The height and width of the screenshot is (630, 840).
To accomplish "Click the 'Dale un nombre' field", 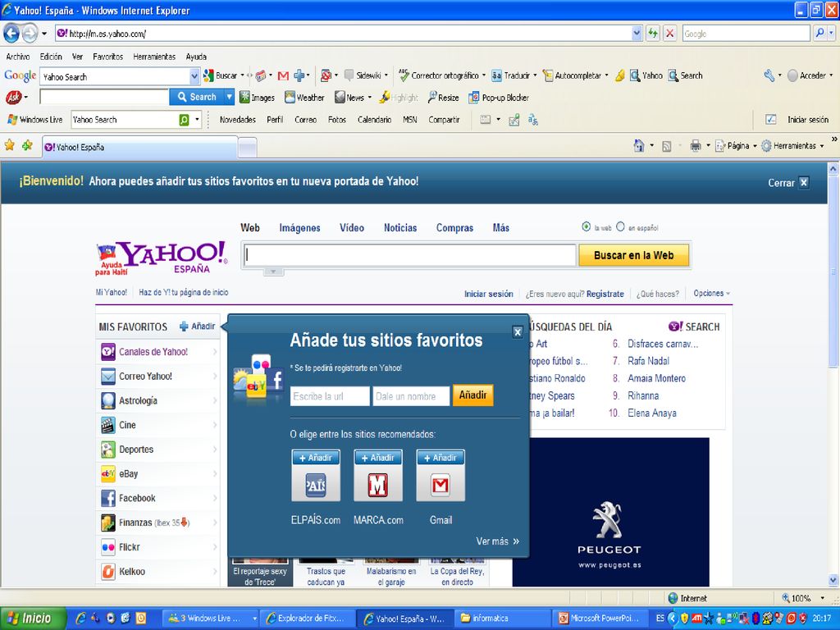I will [411, 396].
